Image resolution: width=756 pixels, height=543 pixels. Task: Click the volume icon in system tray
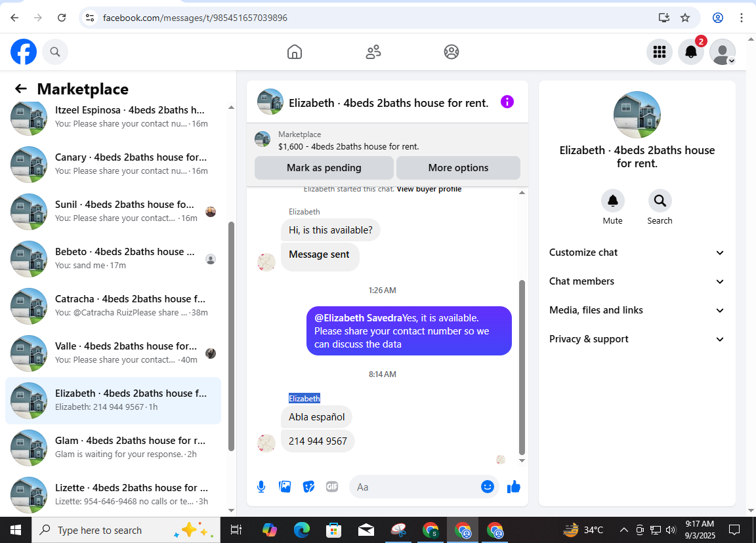click(671, 530)
